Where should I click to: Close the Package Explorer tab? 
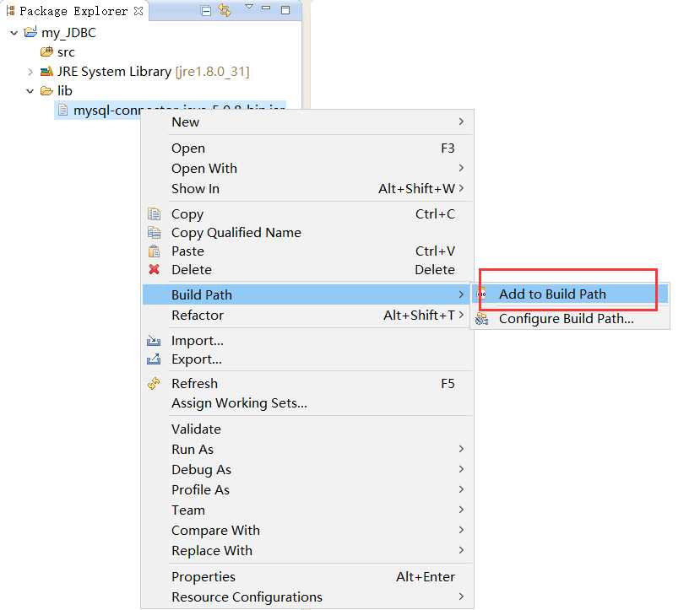[x=138, y=11]
